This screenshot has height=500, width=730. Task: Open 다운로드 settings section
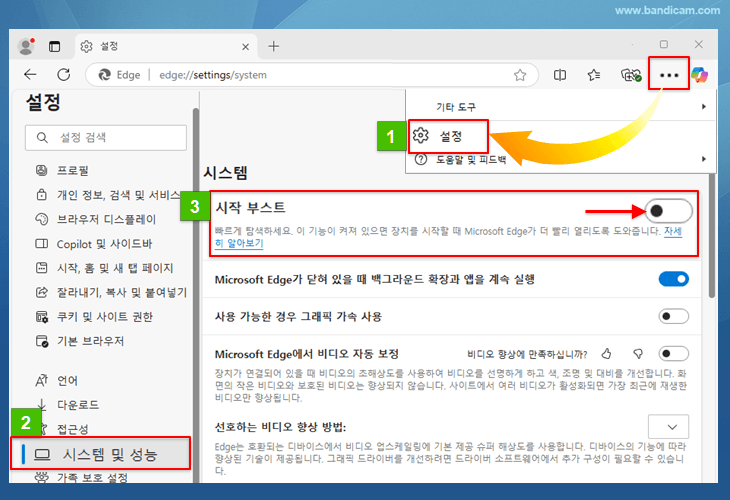point(67,405)
